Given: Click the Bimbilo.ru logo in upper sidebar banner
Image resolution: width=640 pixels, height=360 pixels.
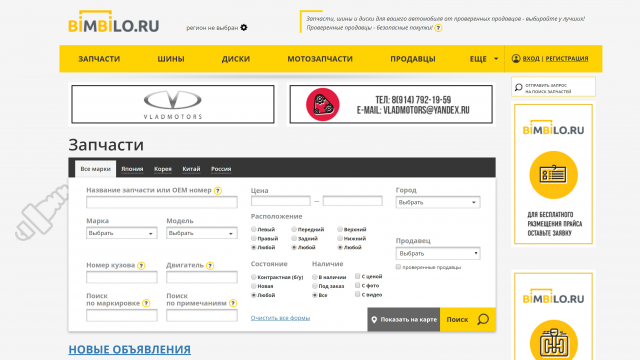Looking at the screenshot, I should point(553,128).
